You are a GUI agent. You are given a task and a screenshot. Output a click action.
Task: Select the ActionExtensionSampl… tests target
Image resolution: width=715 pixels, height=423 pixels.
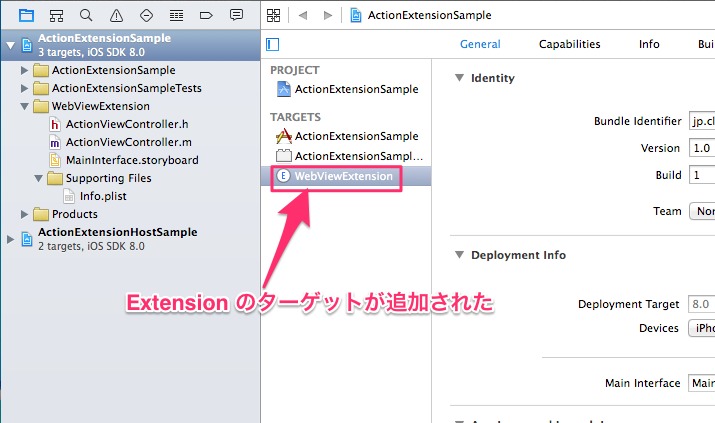coord(346,156)
